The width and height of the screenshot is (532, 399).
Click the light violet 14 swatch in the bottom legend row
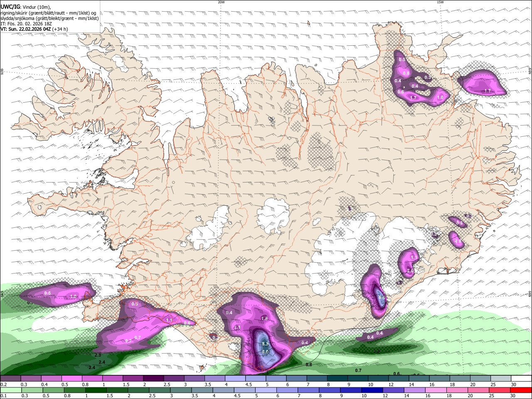[414, 390]
